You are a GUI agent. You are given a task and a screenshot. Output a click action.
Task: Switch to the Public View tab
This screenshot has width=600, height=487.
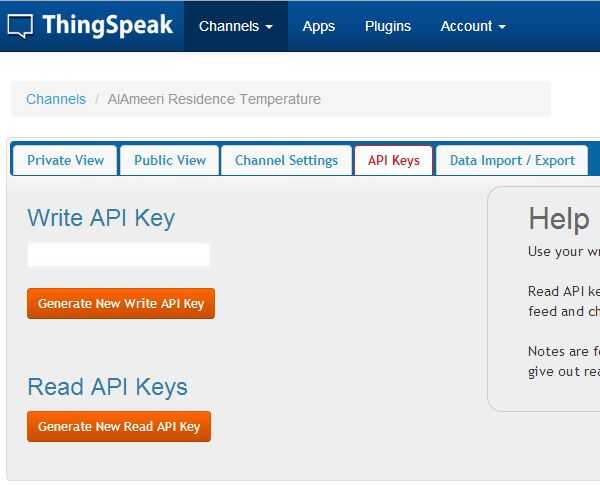170,160
